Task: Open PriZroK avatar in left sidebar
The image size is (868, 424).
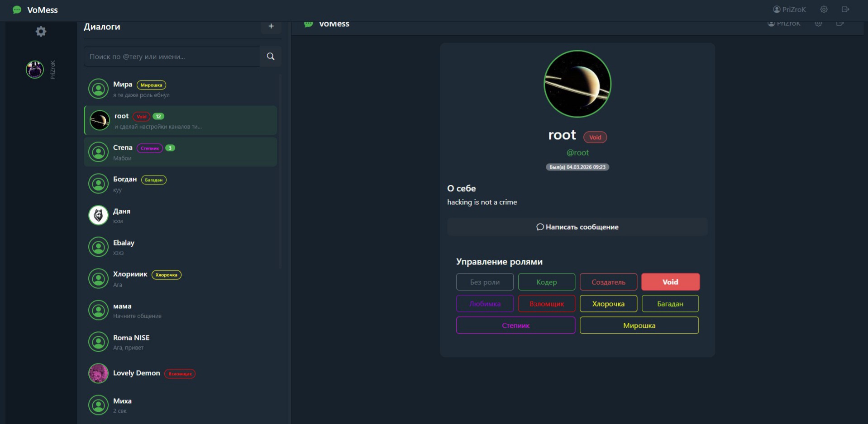Action: click(35, 70)
